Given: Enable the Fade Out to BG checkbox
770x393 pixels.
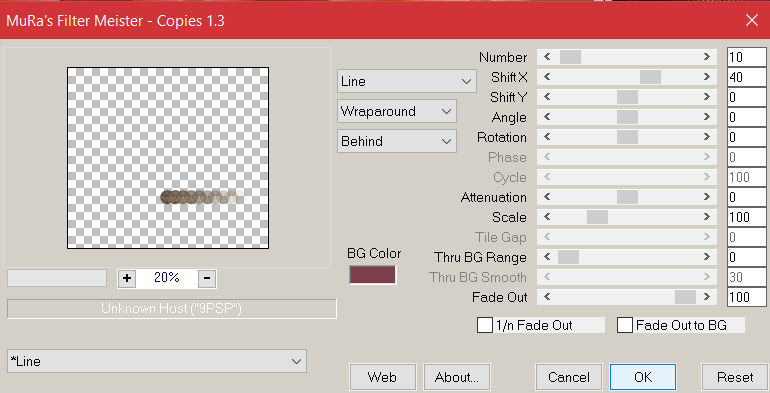Looking at the screenshot, I should pyautogui.click(x=625, y=325).
